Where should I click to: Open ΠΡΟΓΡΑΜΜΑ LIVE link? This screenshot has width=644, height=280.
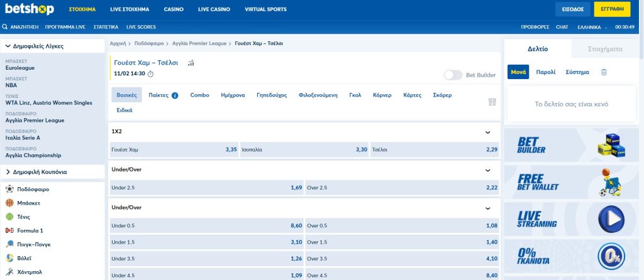pyautogui.click(x=65, y=27)
